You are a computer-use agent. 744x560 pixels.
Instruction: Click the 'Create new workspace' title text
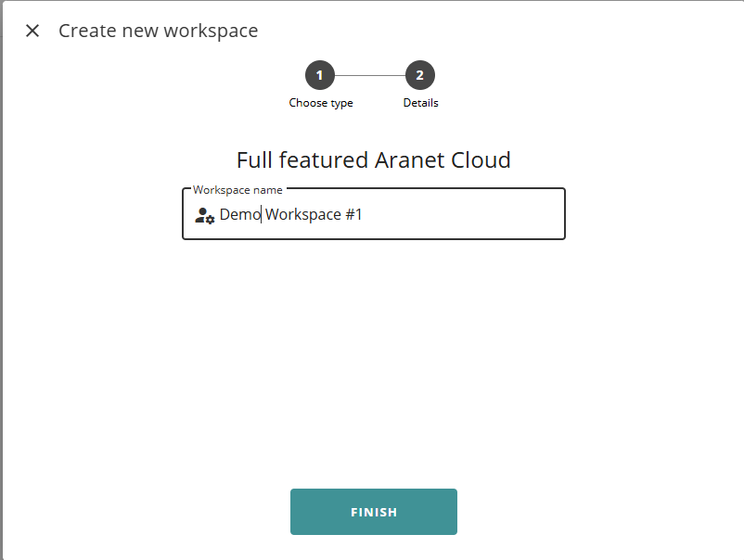tap(159, 31)
